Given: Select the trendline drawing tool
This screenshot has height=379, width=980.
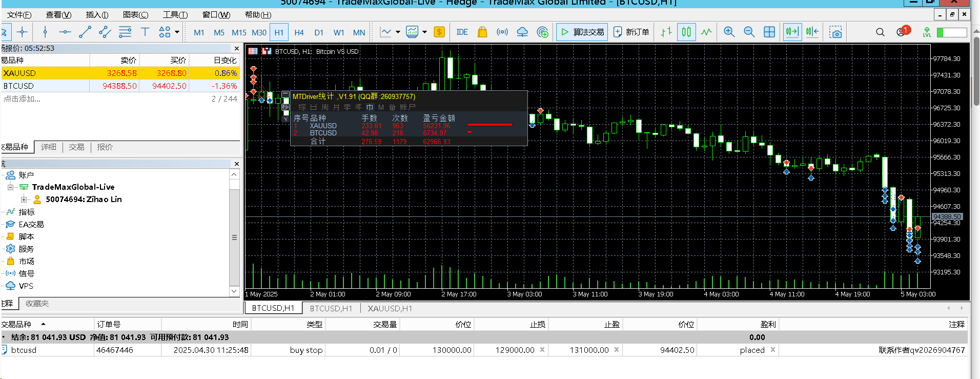Looking at the screenshot, I should point(85,32).
